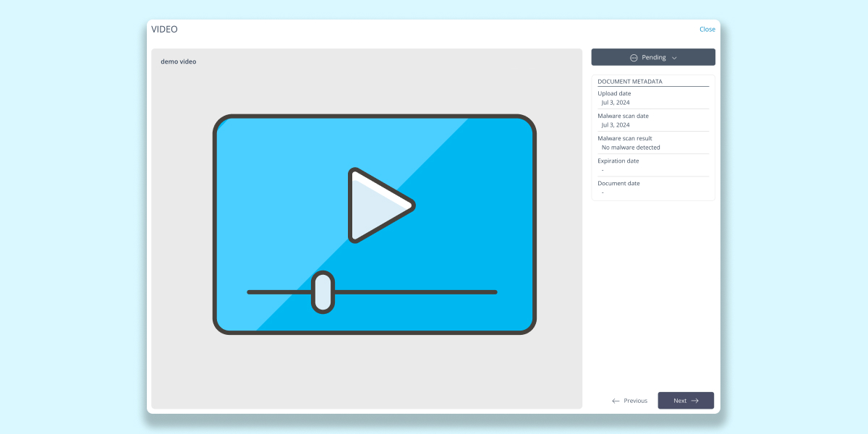
Task: Click the left arrow icon beside Previous
Action: click(x=616, y=401)
